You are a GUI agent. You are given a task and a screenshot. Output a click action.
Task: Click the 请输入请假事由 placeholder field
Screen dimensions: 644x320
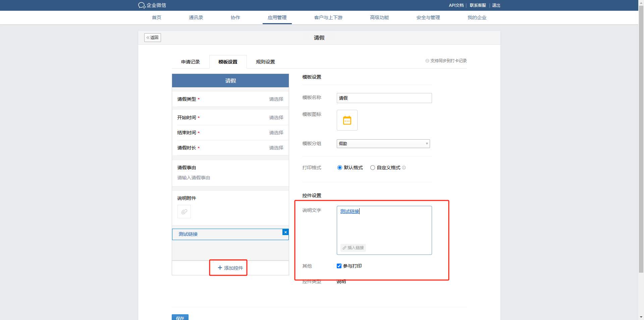(194, 178)
